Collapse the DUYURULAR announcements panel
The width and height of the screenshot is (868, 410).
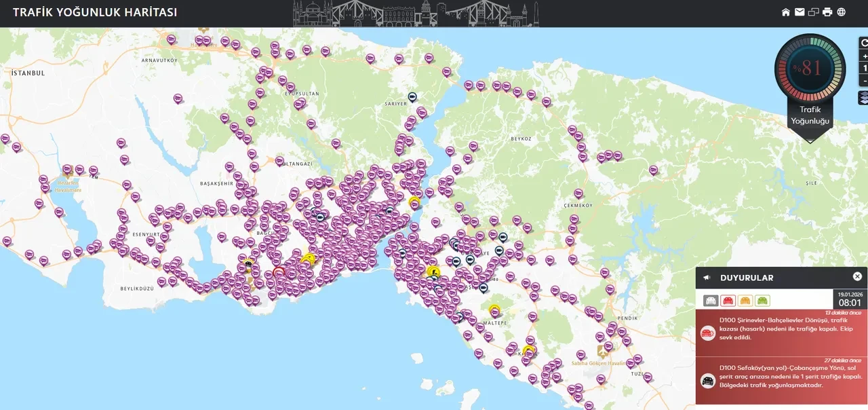857,276
